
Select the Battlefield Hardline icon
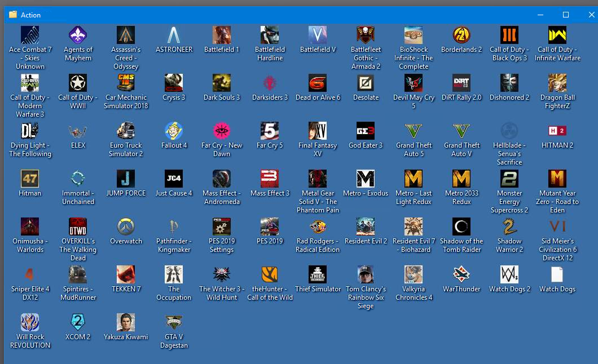(x=270, y=35)
